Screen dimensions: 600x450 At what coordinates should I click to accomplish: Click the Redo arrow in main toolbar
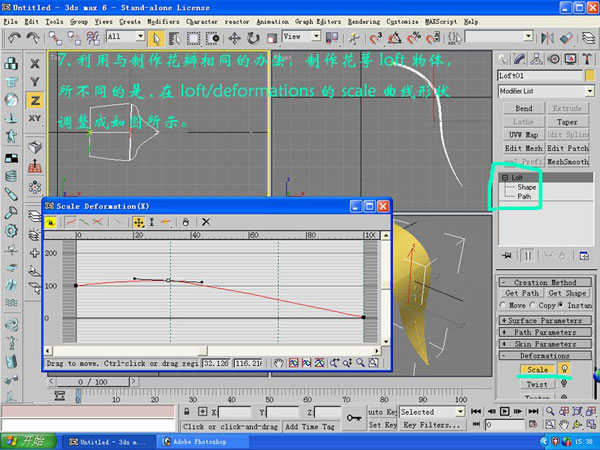coord(33,38)
